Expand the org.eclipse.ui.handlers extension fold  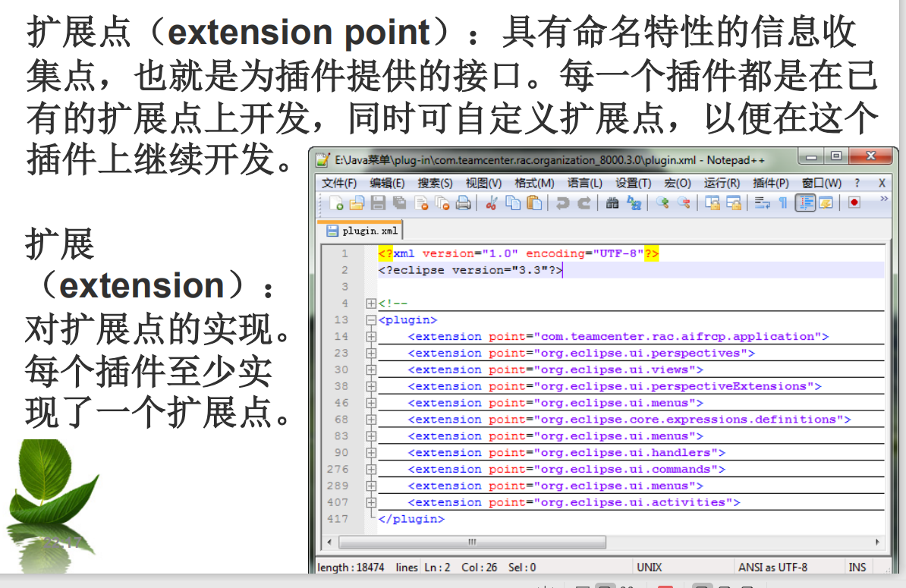pos(371,453)
